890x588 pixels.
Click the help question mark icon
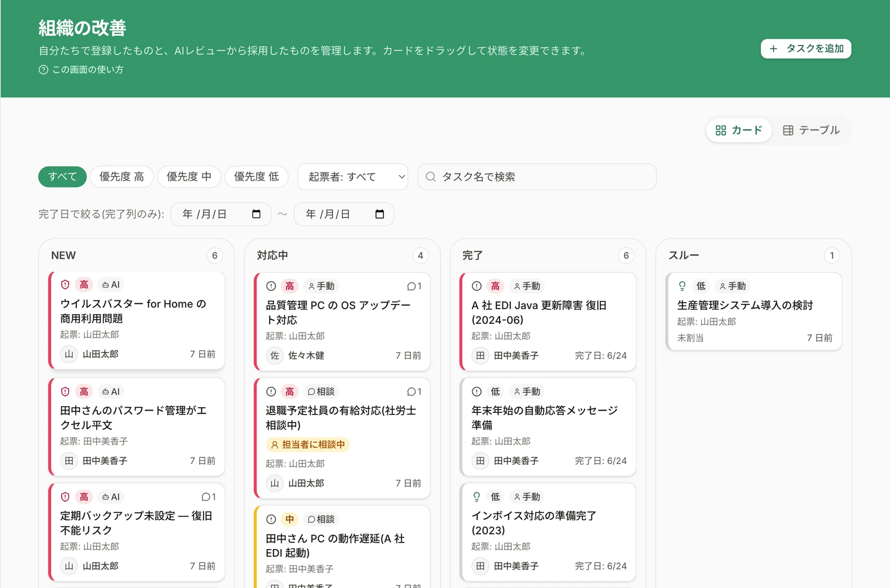tap(43, 70)
